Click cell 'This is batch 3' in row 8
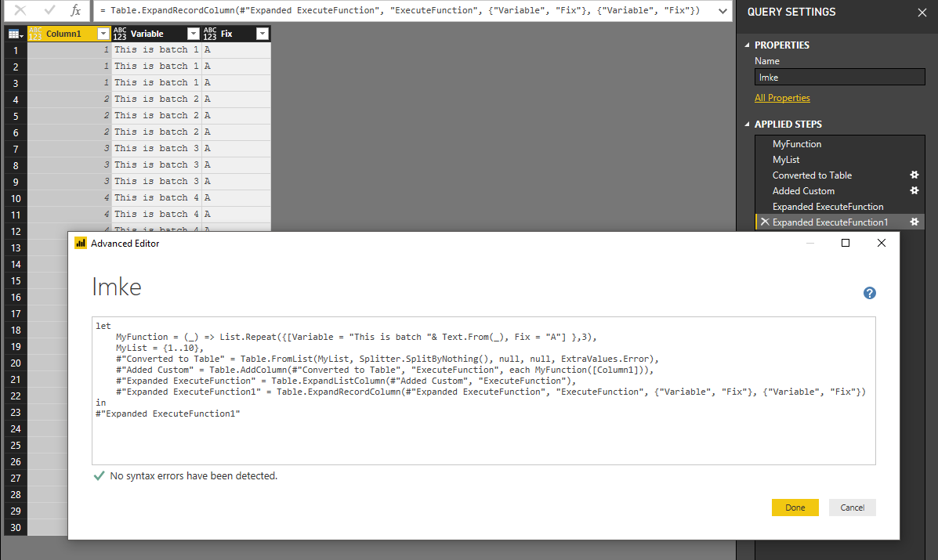Screen dimensions: 938x560 (156, 165)
